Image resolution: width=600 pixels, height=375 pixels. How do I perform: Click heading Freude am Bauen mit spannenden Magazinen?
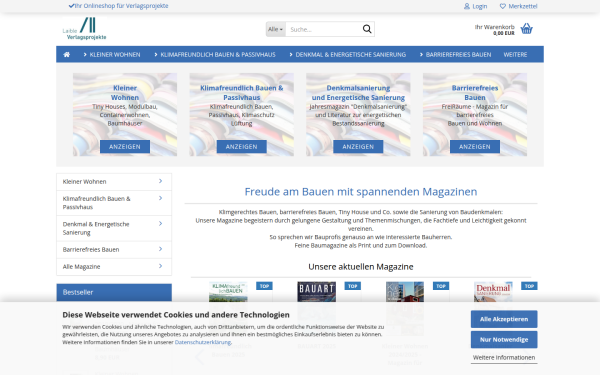pos(361,191)
